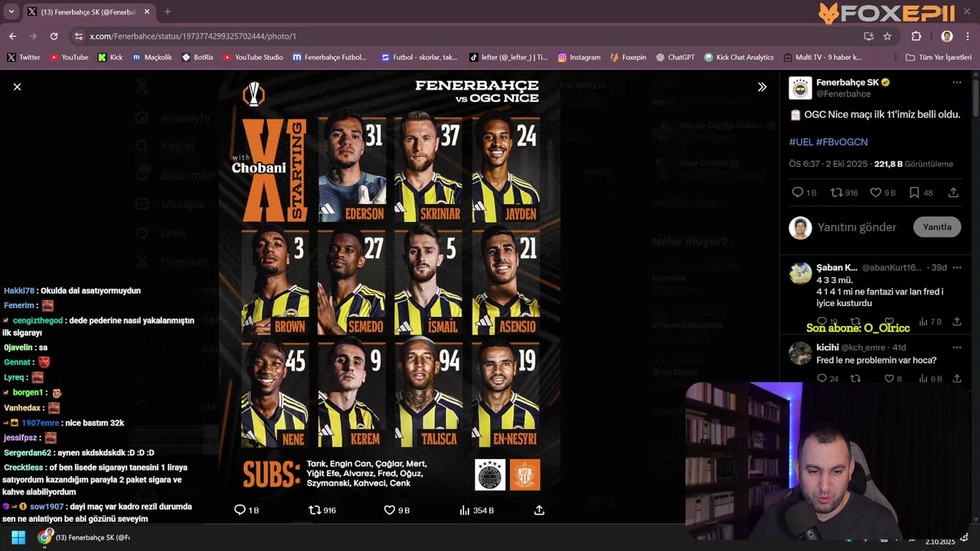Click the reply icon in the Fenerbahçe SK post sidebar

(x=797, y=192)
